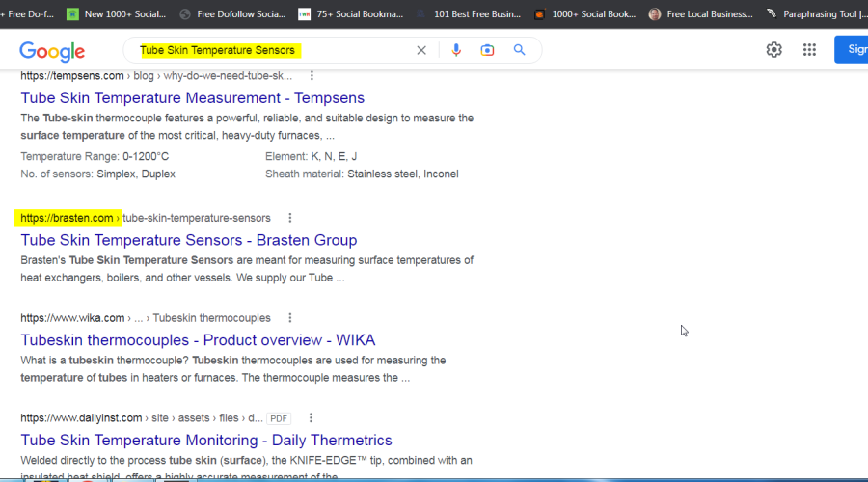Viewport: 868px width, 482px height.
Task: Switch to Paraphrasing Tool tab
Action: pos(815,14)
